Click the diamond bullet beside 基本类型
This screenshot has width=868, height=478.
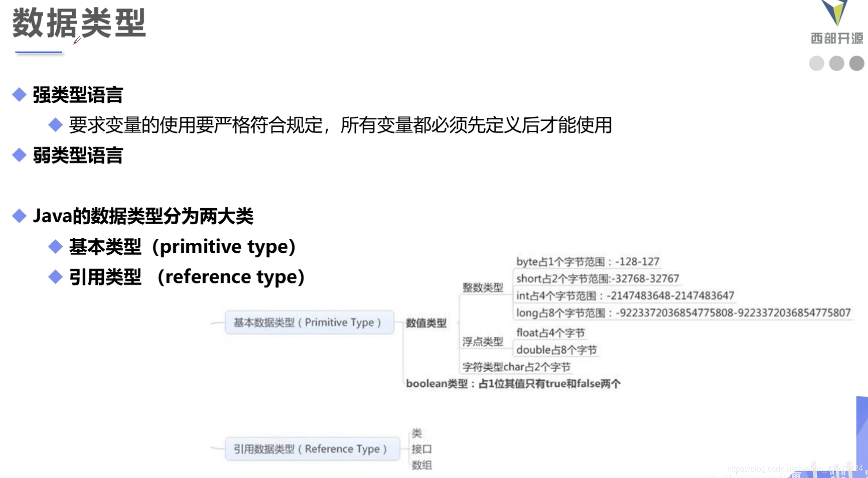pyautogui.click(x=55, y=246)
